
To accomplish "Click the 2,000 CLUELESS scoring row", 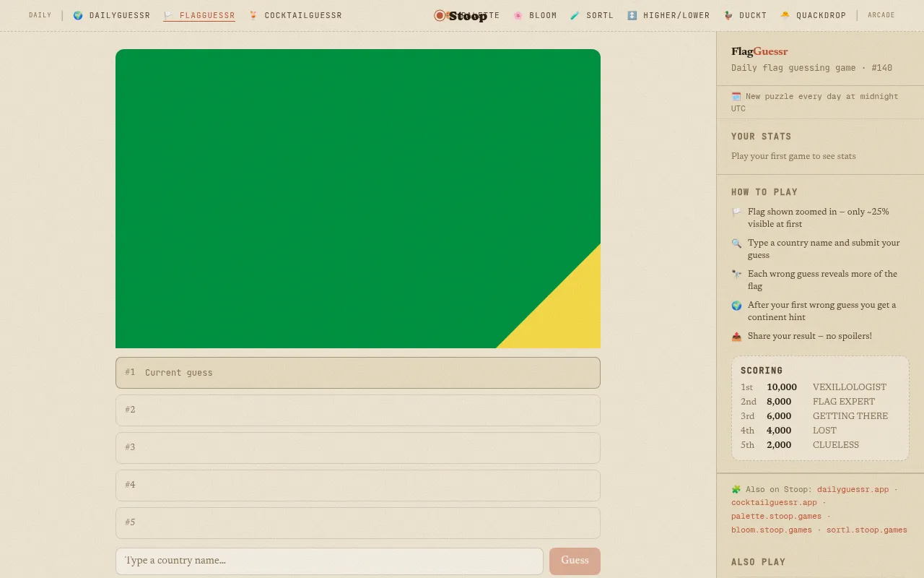I will (x=820, y=445).
